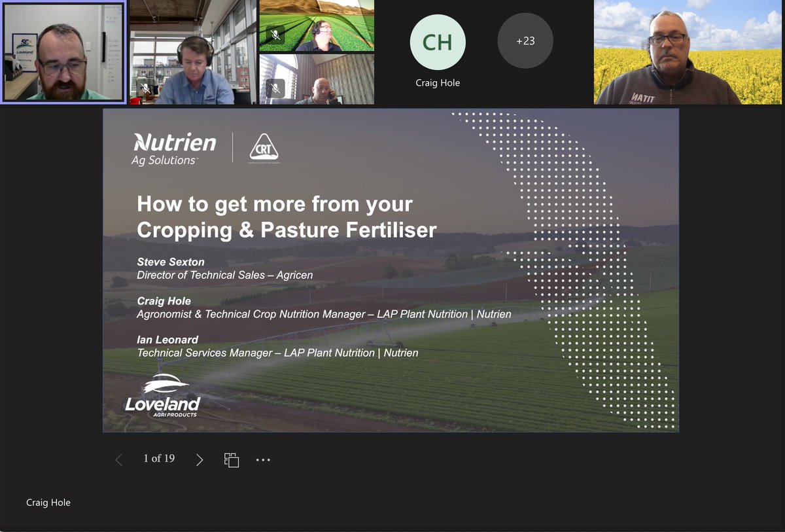Click the muted mic icon on bald man video
785x532 pixels.
coord(276,88)
